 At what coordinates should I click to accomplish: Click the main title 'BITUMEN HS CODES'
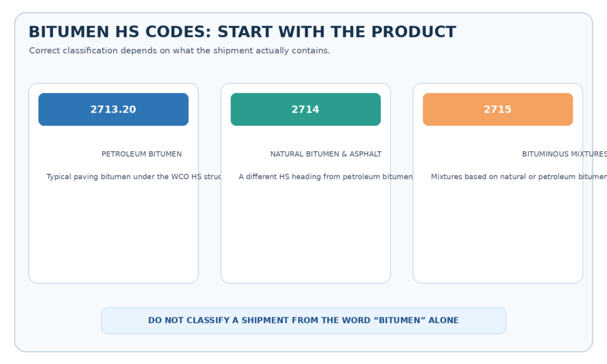(242, 32)
